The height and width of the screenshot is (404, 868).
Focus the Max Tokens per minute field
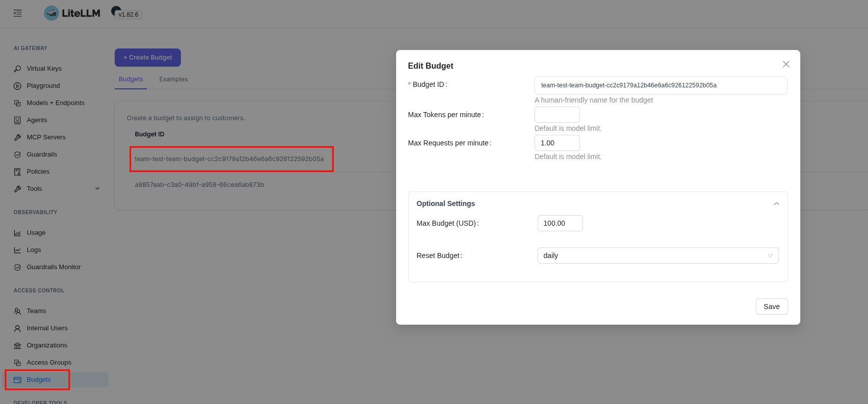[x=557, y=115]
